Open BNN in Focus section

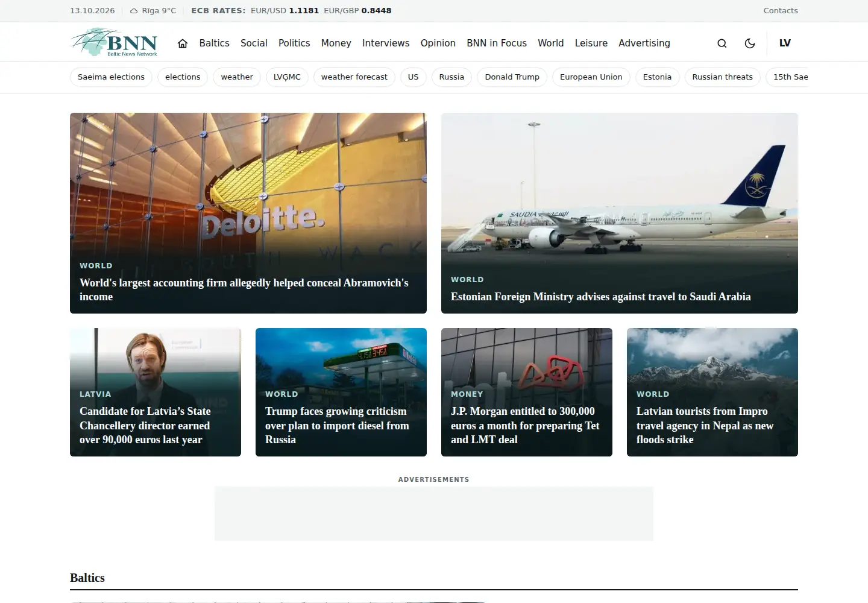(497, 43)
